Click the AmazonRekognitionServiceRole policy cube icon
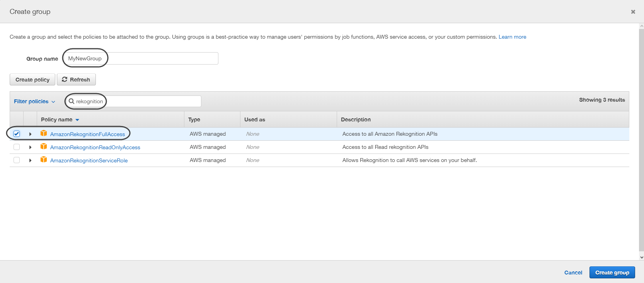Image resolution: width=644 pixels, height=283 pixels. 44,160
